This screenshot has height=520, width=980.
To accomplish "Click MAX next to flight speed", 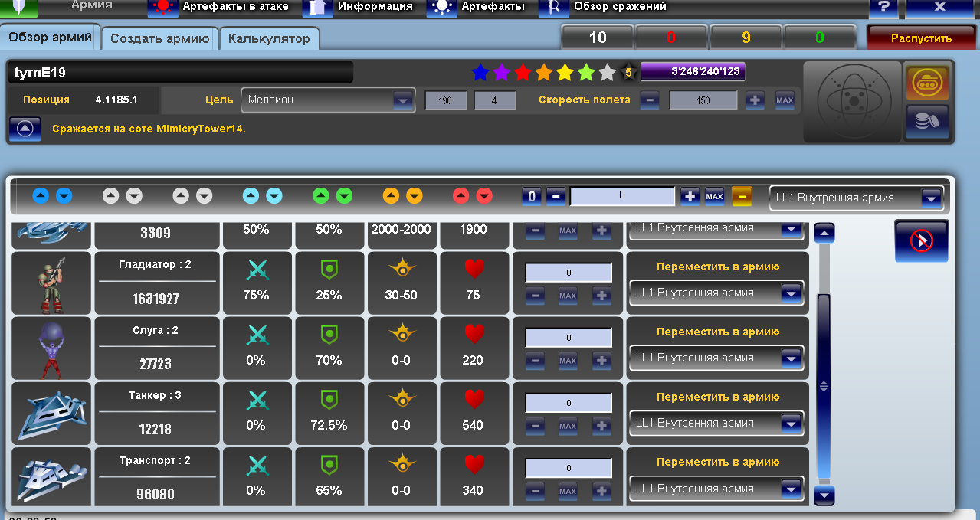I will (x=784, y=100).
